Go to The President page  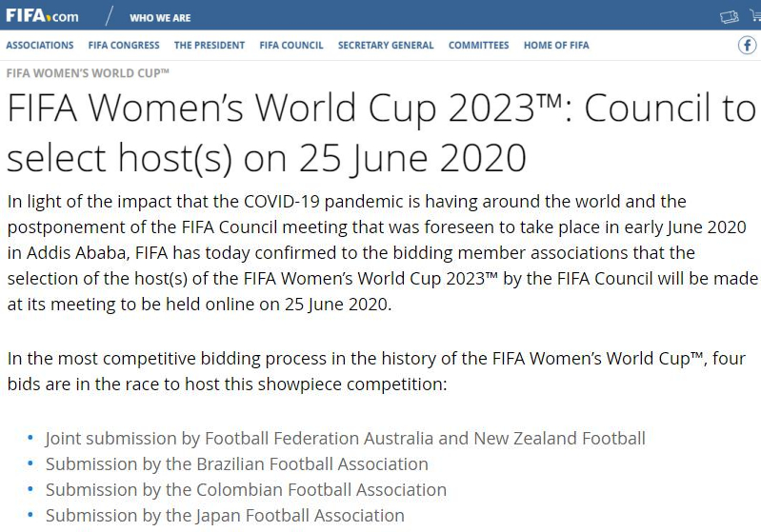coord(210,45)
